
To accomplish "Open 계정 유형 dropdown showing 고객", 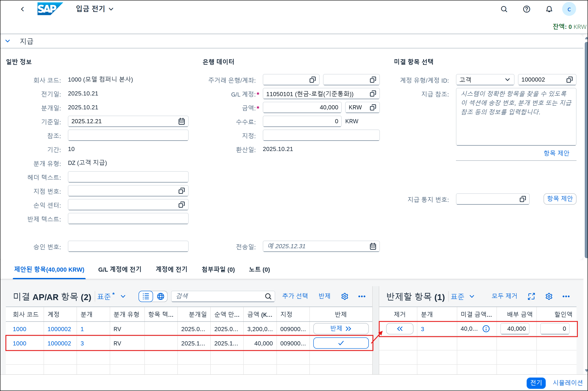I will 485,80.
